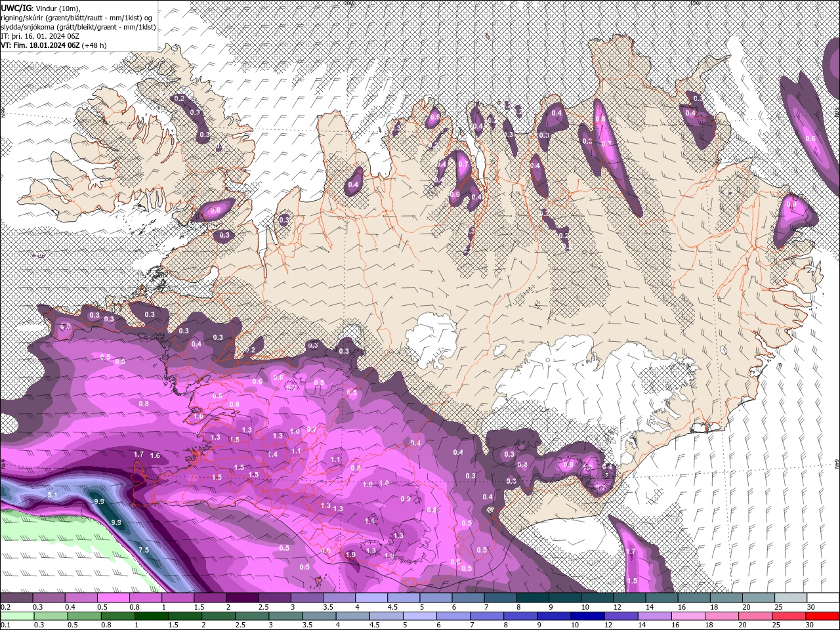Click the 'UWC/IG: Vindur (10m)' title text
The width and height of the screenshot is (840, 630).
click(x=41, y=8)
